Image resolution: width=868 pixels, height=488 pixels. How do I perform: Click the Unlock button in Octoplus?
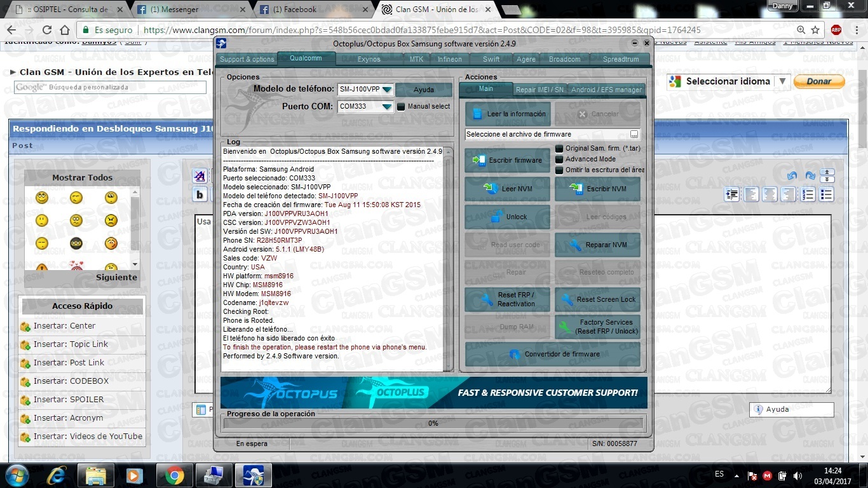click(507, 217)
